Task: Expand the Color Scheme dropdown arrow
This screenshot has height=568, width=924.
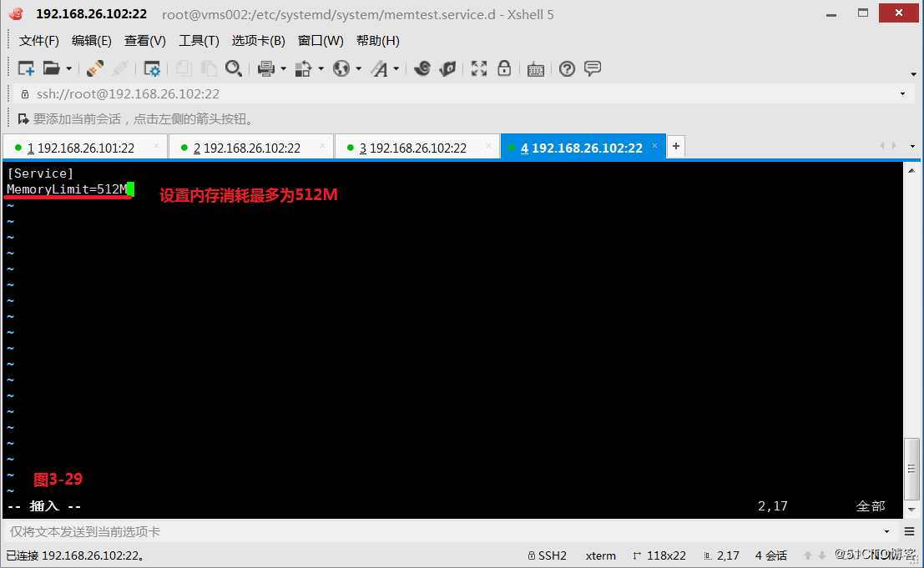Action: click(321, 69)
